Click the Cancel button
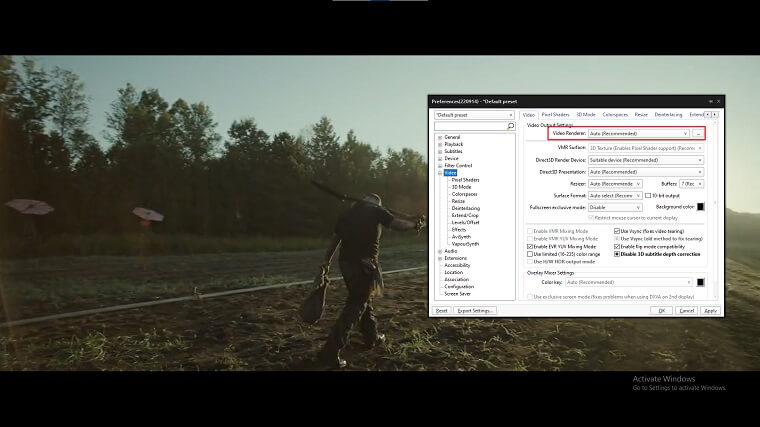Image resolution: width=760 pixels, height=427 pixels. (687, 311)
